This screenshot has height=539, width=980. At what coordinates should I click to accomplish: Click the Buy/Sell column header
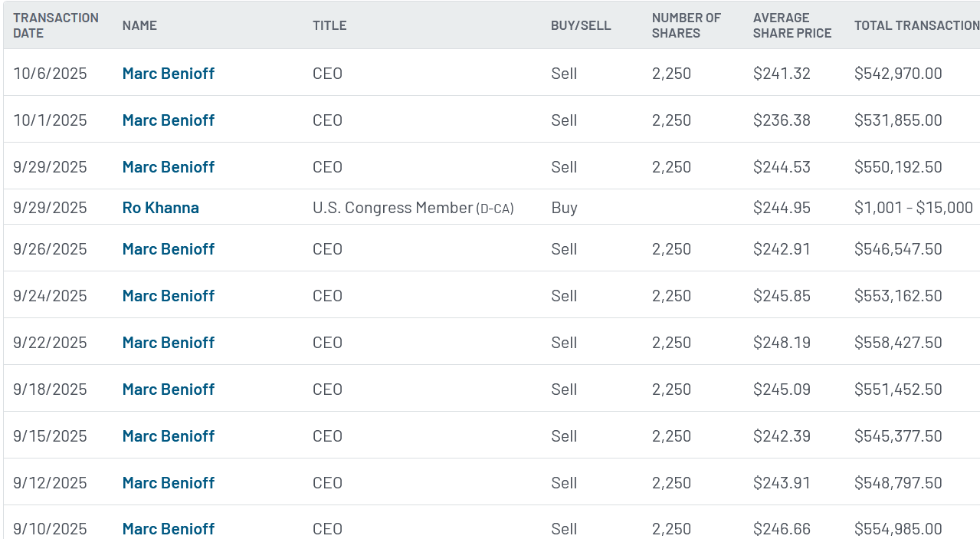(581, 25)
